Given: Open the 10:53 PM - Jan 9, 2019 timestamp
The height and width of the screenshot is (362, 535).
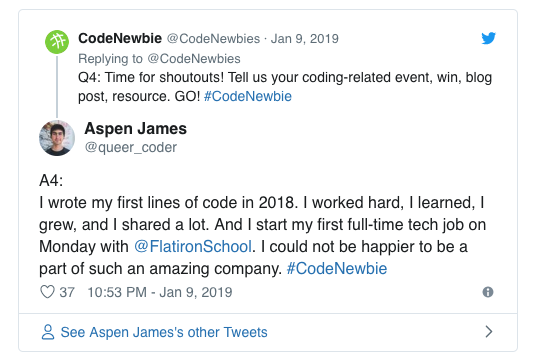Looking at the screenshot, I should [x=160, y=292].
